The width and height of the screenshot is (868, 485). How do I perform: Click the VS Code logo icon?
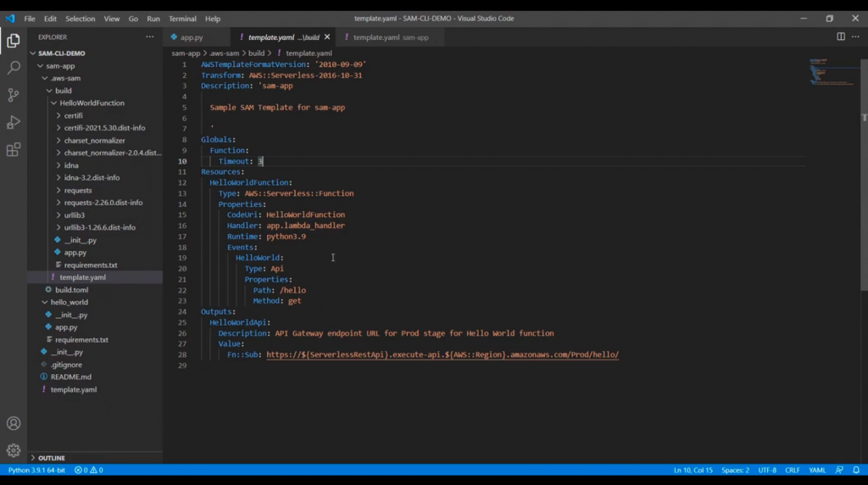coord(10,19)
